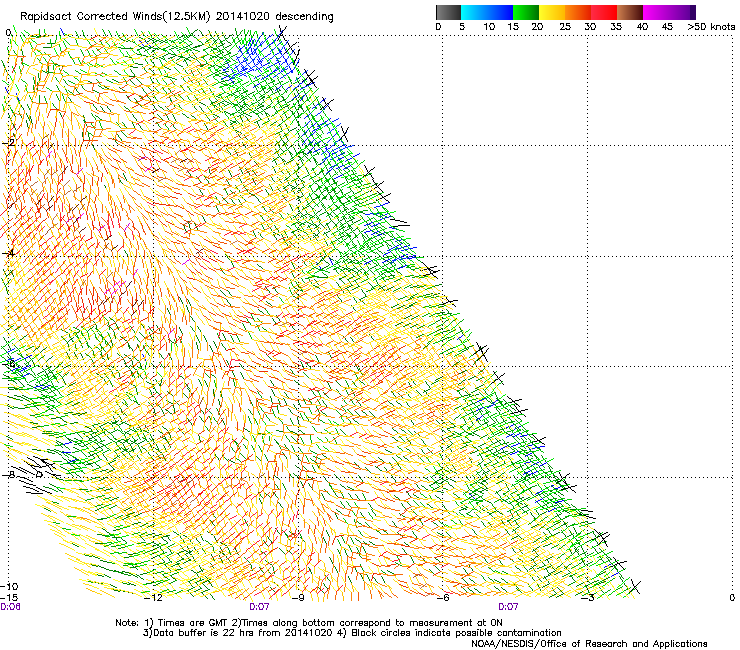
Task: Pick the brown 35–40 knots legend segment
Action: click(630, 12)
